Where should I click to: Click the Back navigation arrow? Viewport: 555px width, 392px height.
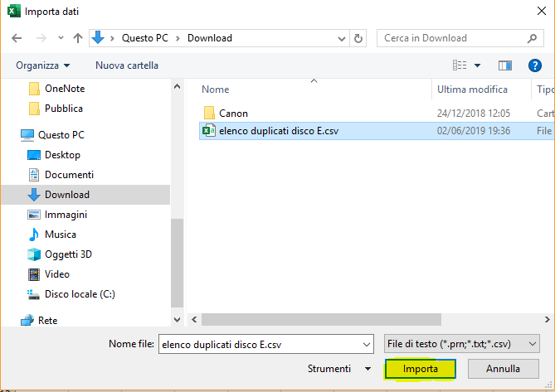click(18, 38)
